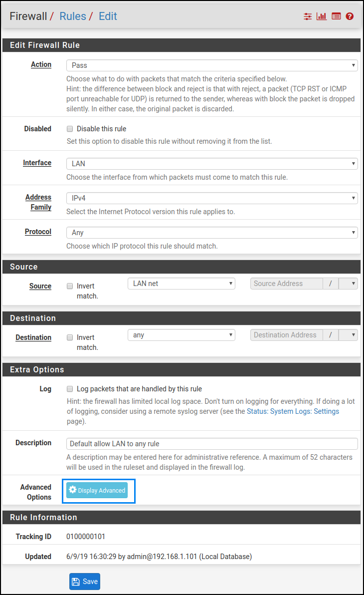Open related log entries icon

(x=336, y=16)
